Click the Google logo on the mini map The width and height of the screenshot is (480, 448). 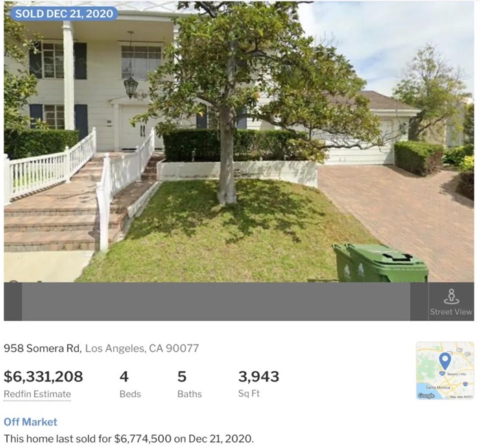tap(426, 396)
